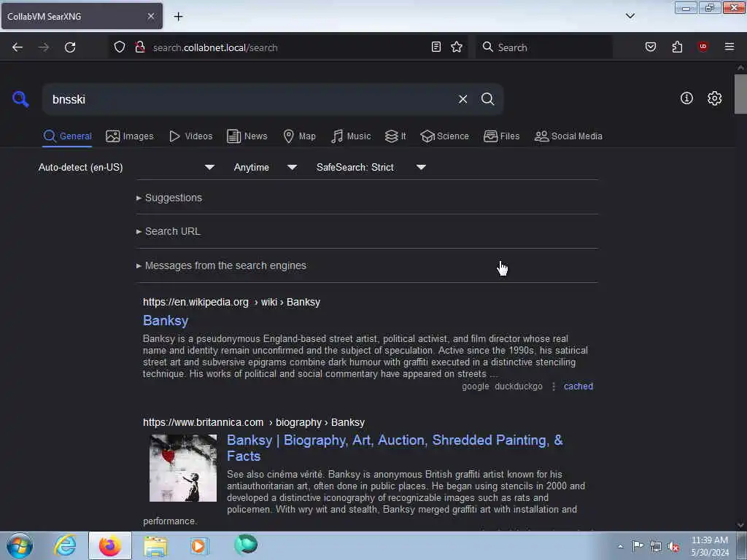747x560 pixels.
Task: Open Windows Explorer from taskbar
Action: tap(155, 545)
